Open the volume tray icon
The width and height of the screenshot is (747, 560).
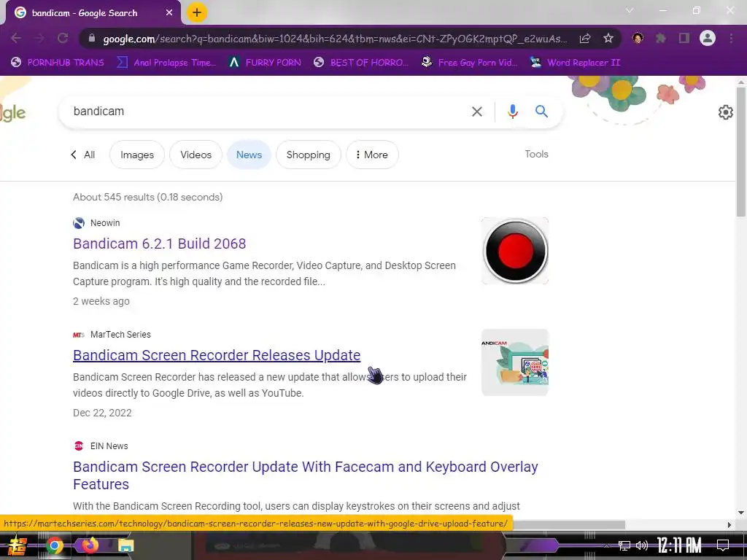point(642,545)
